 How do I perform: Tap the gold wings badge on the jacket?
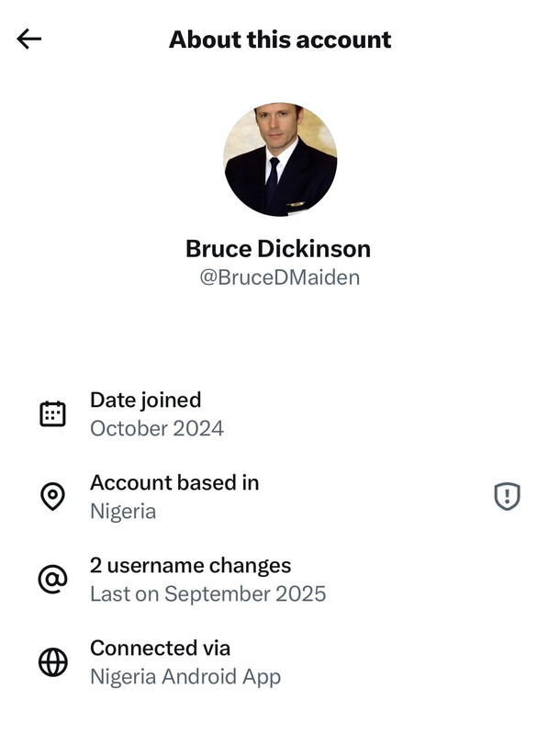click(296, 205)
